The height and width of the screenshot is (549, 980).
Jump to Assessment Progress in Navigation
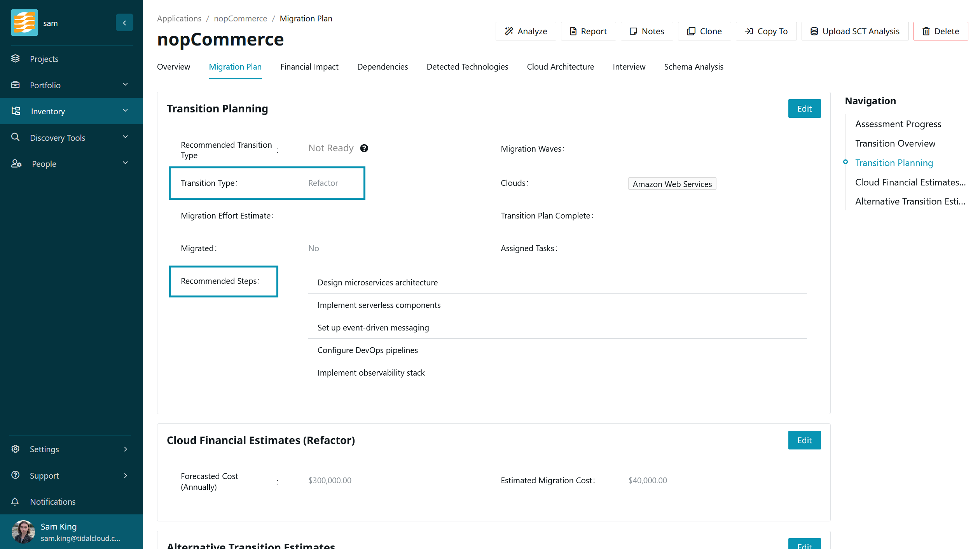pos(898,124)
